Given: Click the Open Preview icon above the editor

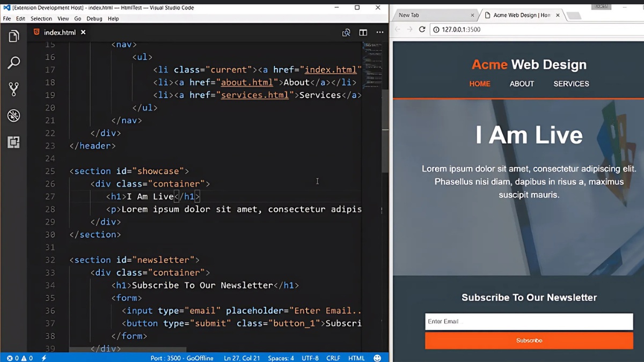Looking at the screenshot, I should (x=346, y=32).
